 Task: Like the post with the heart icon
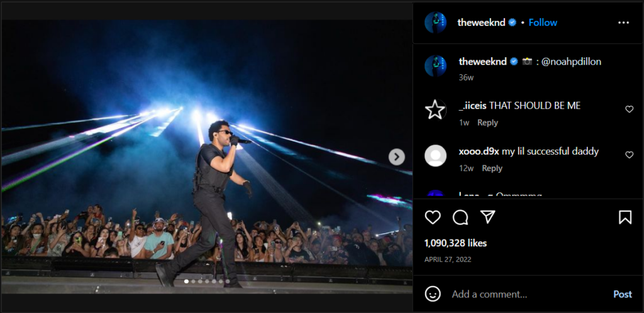[x=433, y=217]
